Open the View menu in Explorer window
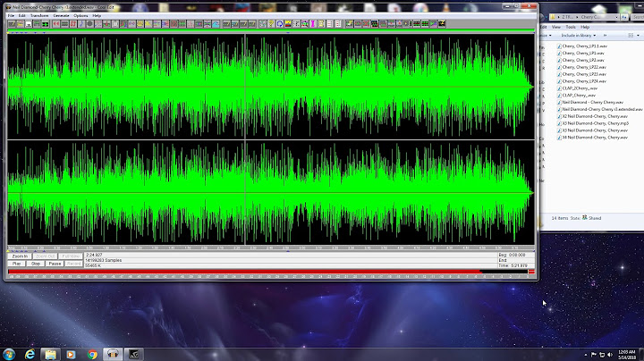Screen dimensions: 644x361 556,27
